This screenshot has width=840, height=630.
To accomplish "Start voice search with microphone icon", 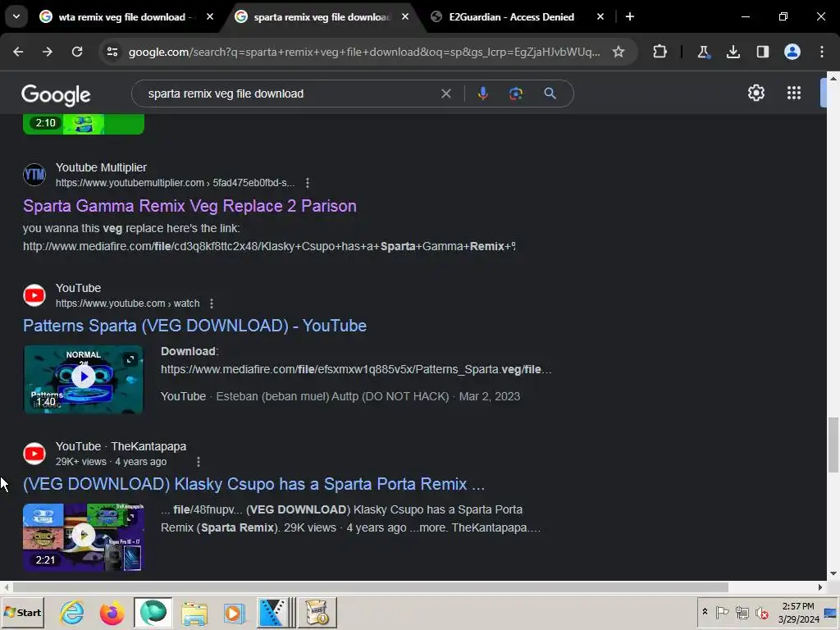I will (x=482, y=94).
